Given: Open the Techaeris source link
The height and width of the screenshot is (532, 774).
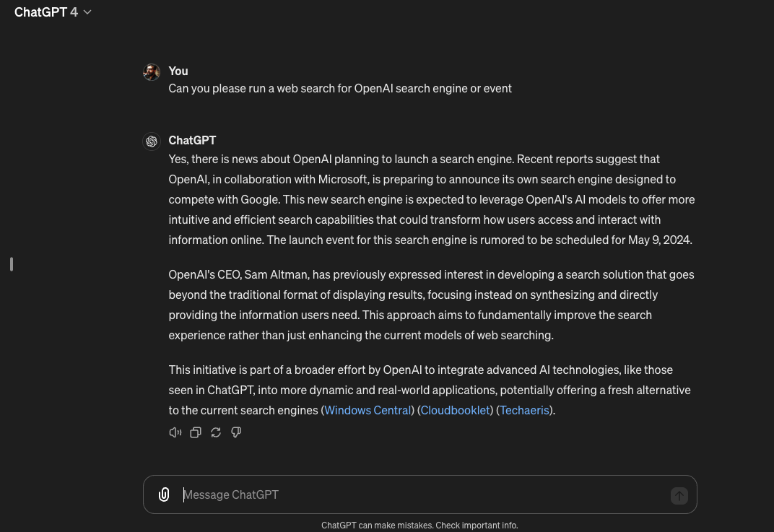Looking at the screenshot, I should 524,410.
